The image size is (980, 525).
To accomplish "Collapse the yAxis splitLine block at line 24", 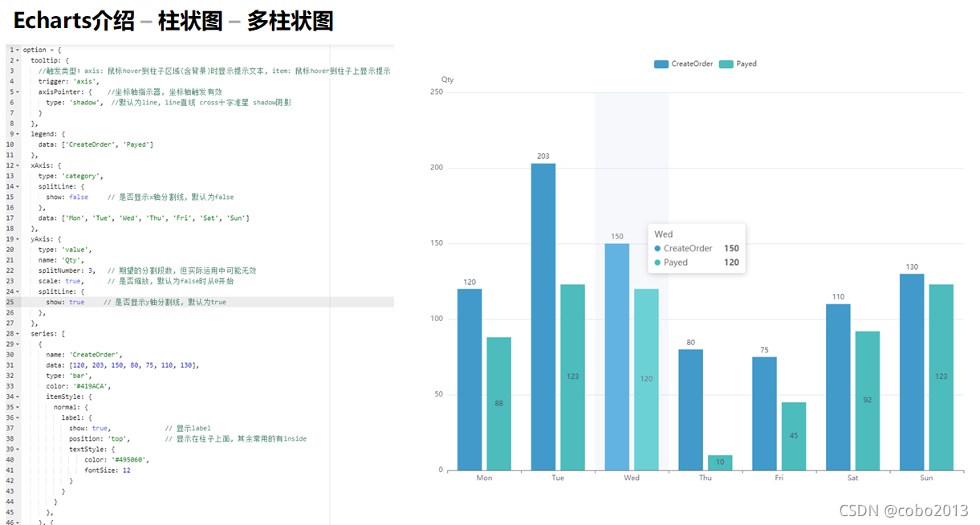I will (18, 291).
